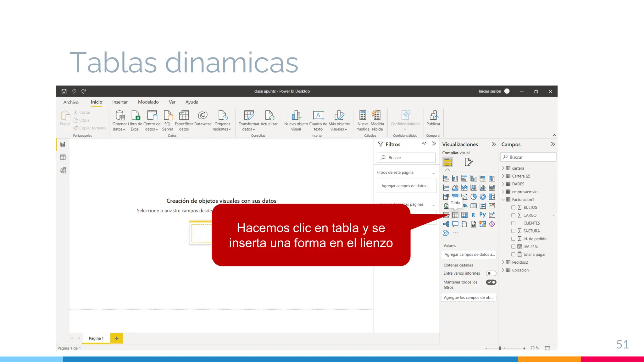Toggle Entre varios informes switch
The width and height of the screenshot is (644, 362).
[491, 273]
